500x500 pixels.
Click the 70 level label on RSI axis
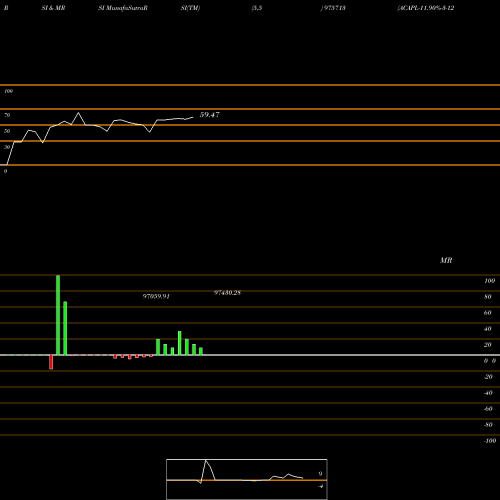coord(7,115)
